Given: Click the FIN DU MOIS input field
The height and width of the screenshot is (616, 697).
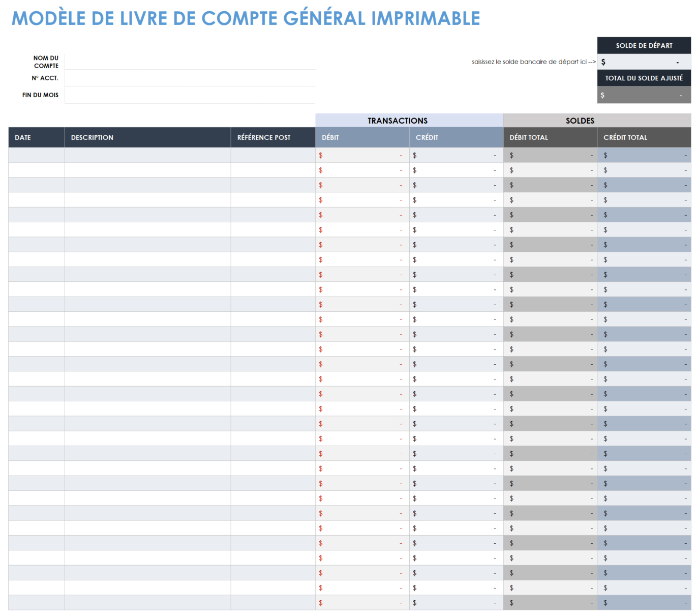Looking at the screenshot, I should [190, 95].
